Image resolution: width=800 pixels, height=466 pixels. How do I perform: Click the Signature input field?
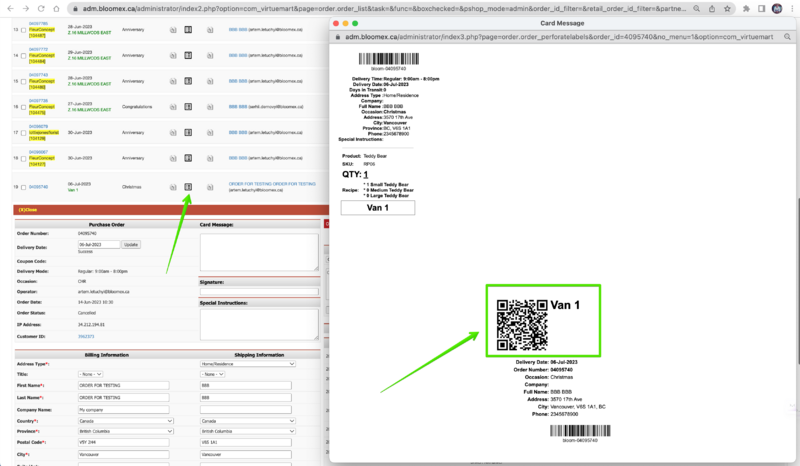tap(259, 292)
